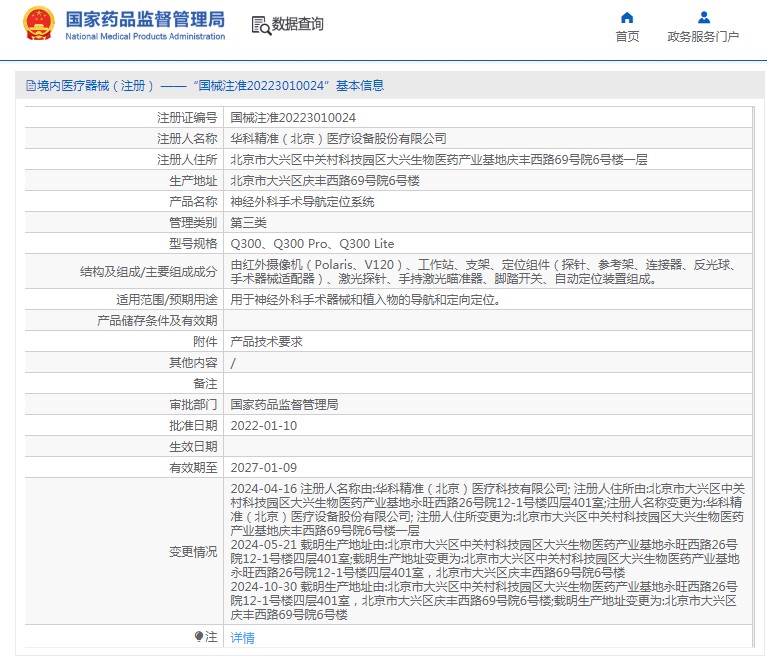The width and height of the screenshot is (767, 667).
Task: Click approval date 2022-01-10 cell
Action: (263, 425)
